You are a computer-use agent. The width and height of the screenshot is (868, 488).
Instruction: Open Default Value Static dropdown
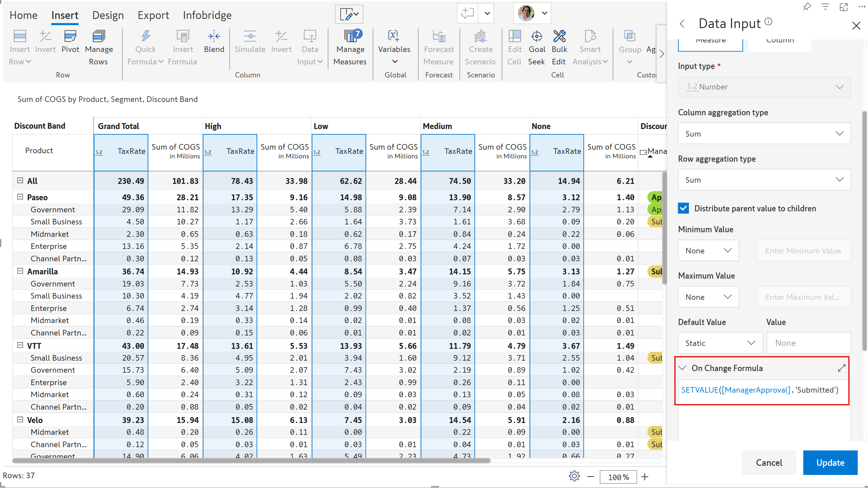720,343
